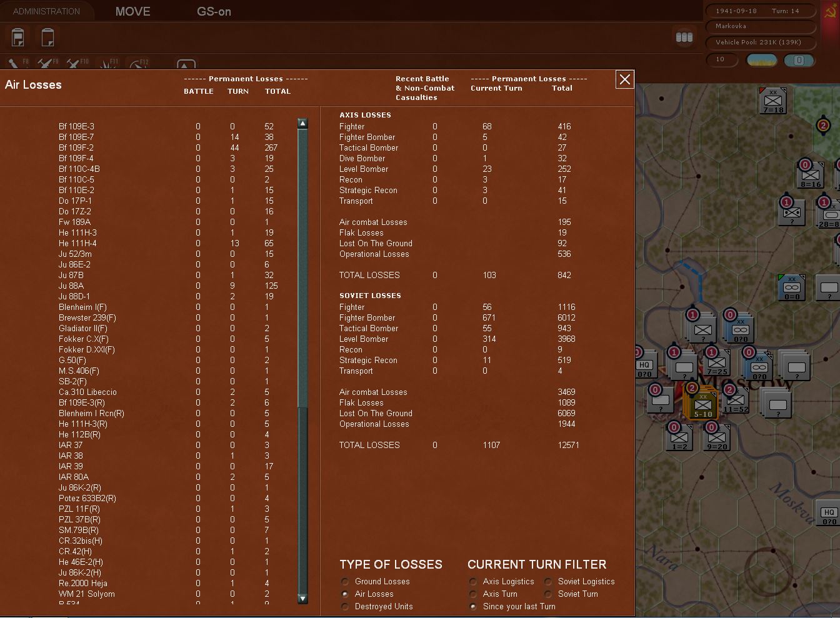Screen dimensions: 840x618
Task: Select the infantry counter labeled 11=52
Action: (736, 400)
